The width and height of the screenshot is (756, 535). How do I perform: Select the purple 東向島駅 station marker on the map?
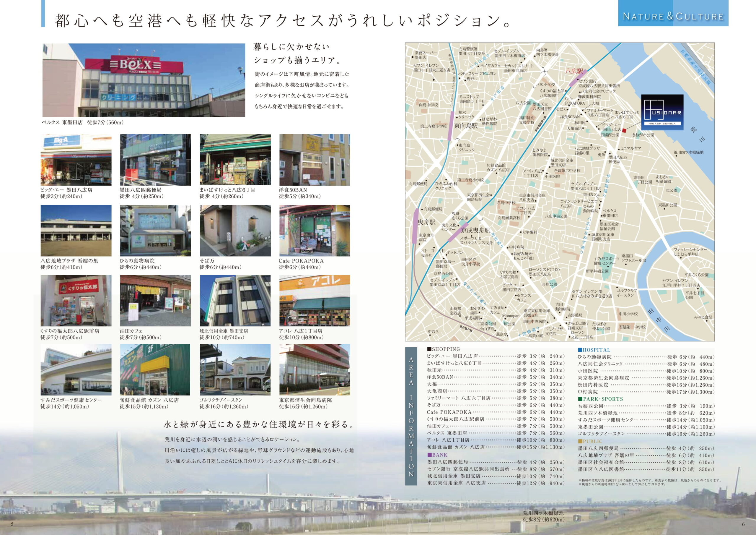click(x=452, y=126)
